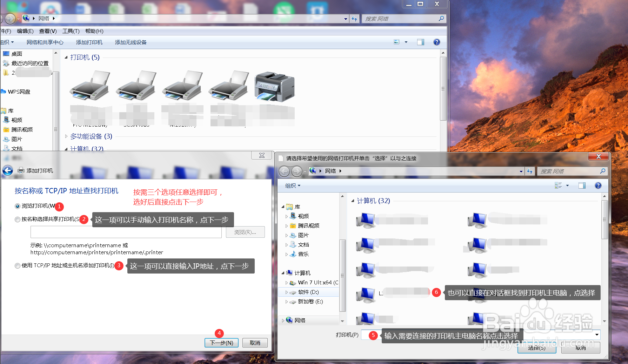Select the 使用TCP/IP地址或主机名添加打印机 option

click(x=17, y=265)
